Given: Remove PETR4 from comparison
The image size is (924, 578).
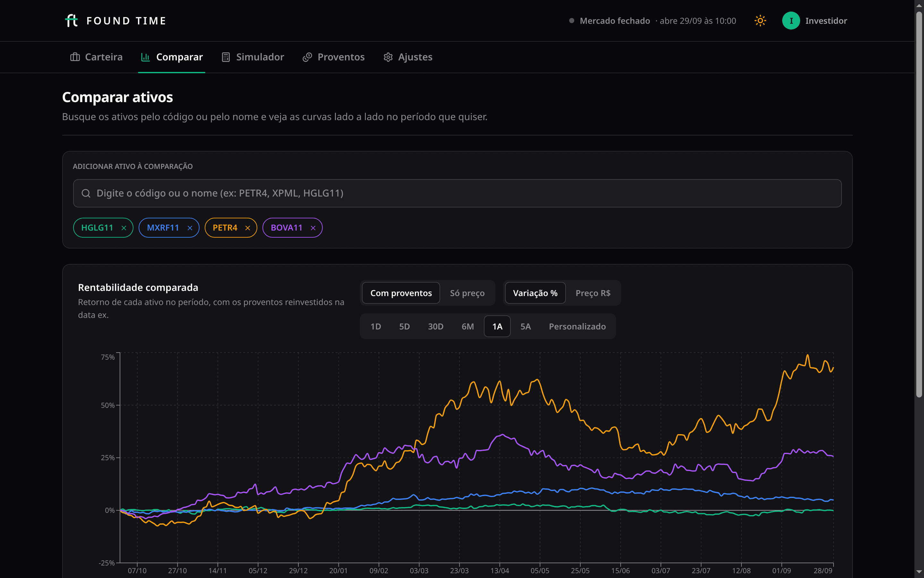Looking at the screenshot, I should (247, 228).
